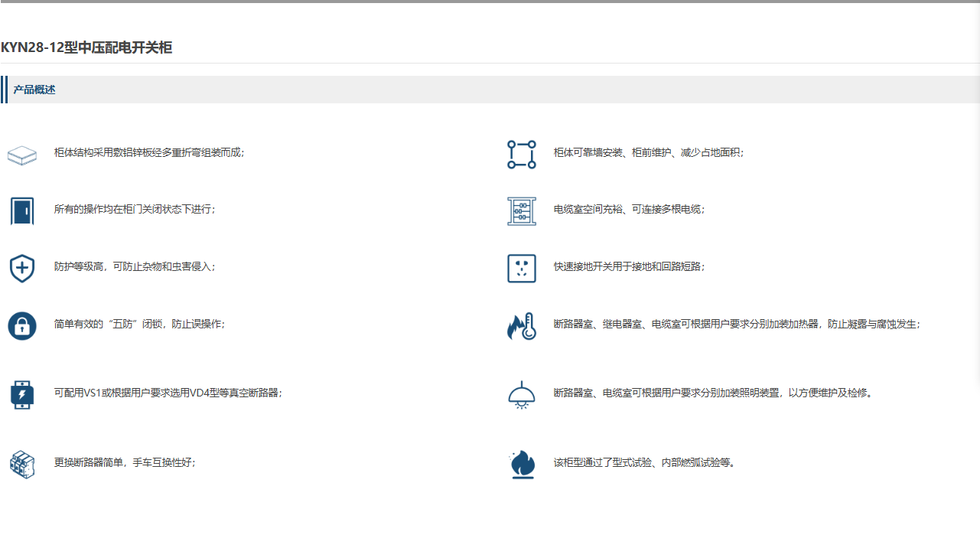The height and width of the screenshot is (535, 980).
Task: Click the cabinet door icon
Action: coord(22,210)
